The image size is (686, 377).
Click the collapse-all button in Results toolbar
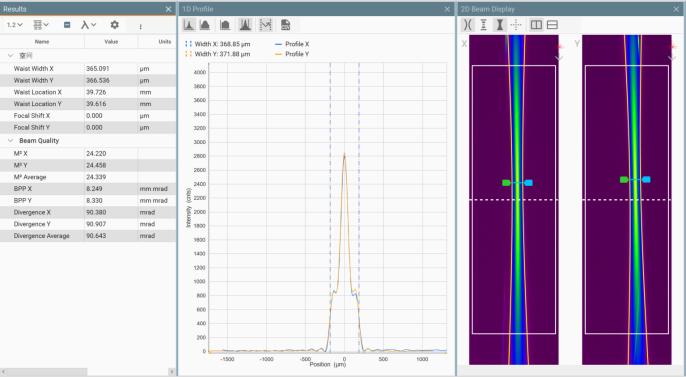pos(67,25)
